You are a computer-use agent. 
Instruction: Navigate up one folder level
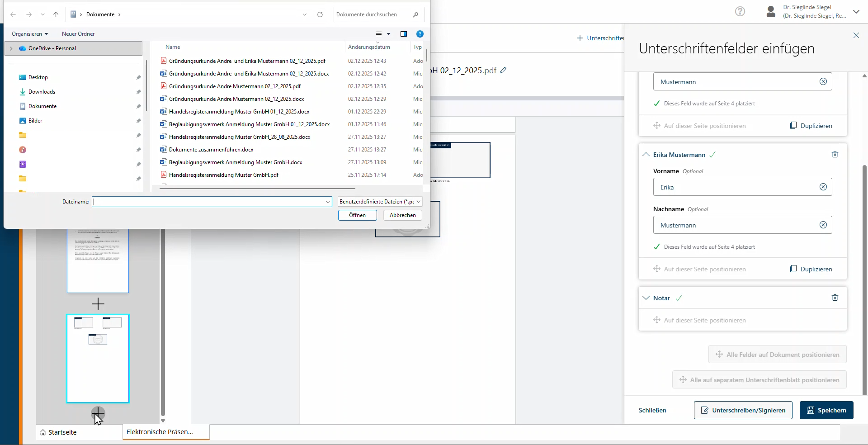tap(56, 14)
